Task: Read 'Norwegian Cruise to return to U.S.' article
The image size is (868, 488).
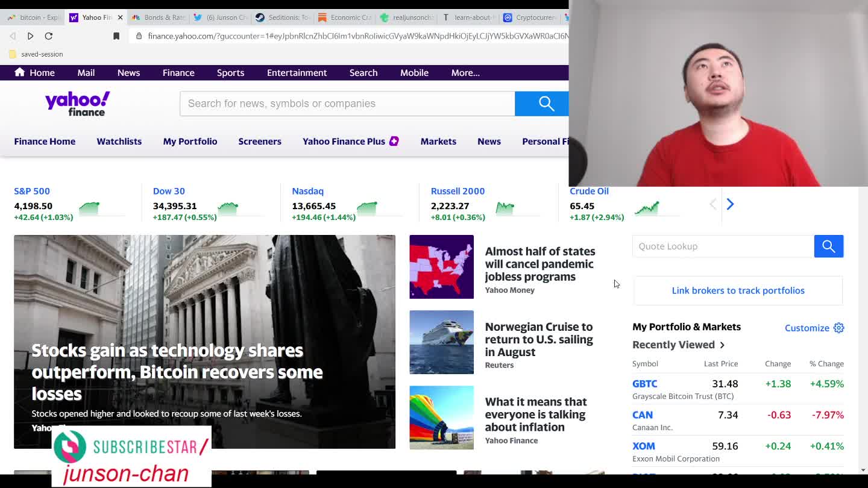Action: point(539,339)
